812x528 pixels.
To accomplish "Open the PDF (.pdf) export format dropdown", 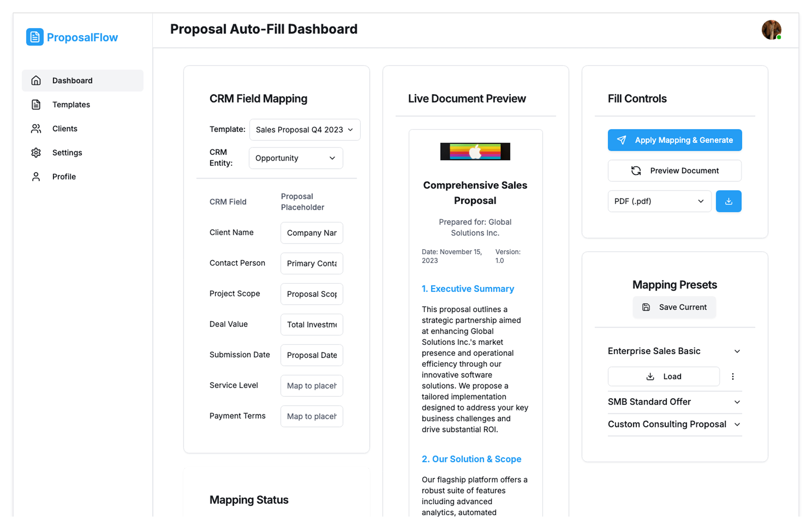I will pos(659,201).
